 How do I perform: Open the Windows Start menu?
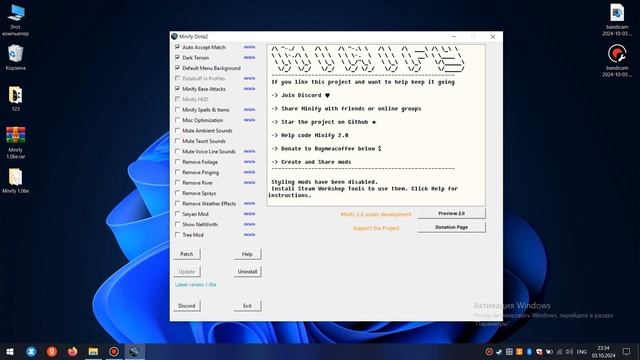click(10, 351)
